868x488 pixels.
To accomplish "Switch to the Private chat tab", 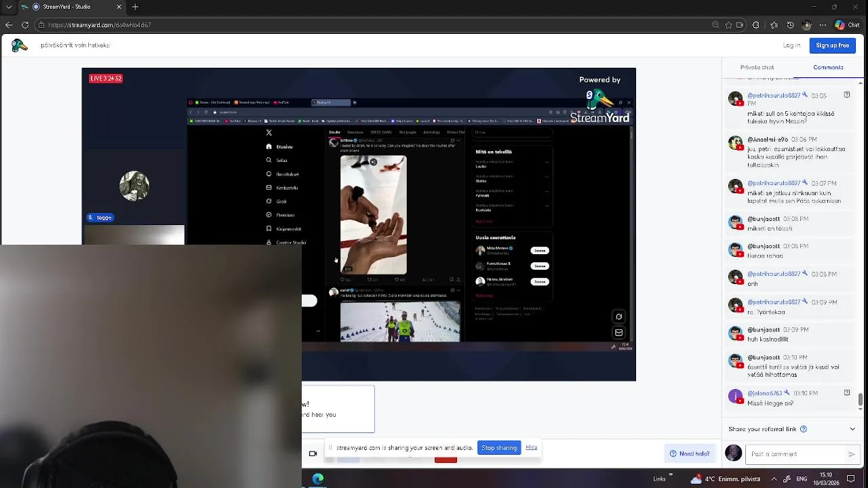I will tap(757, 67).
